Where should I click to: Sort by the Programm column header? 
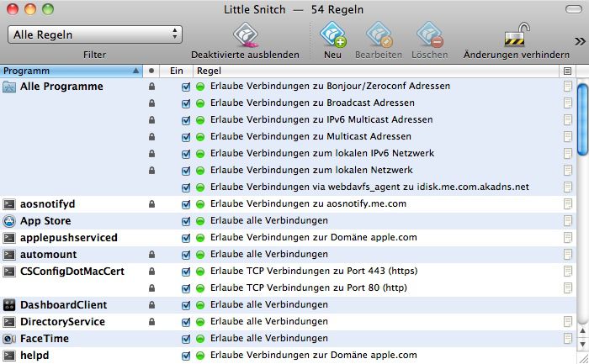pos(72,71)
